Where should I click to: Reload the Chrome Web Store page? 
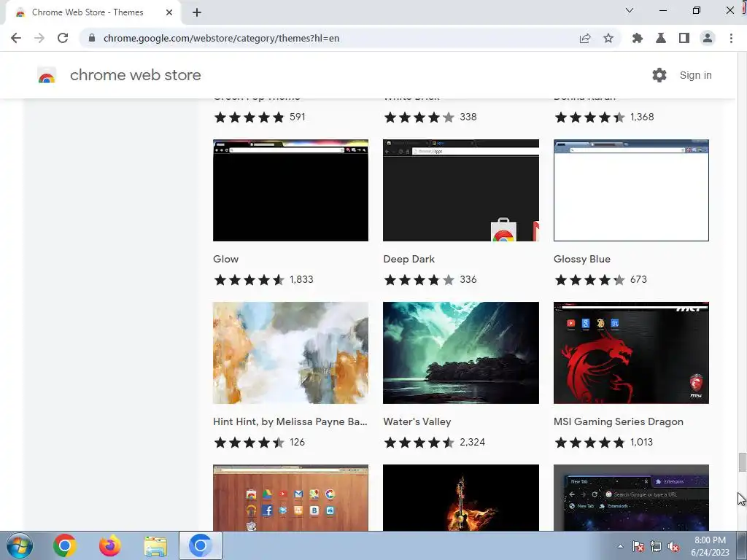[63, 38]
